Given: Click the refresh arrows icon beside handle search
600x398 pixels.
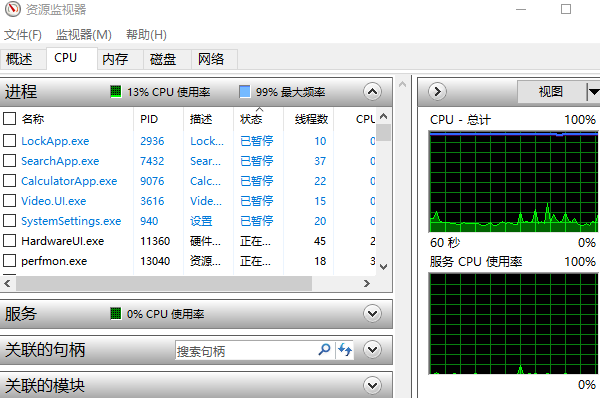Looking at the screenshot, I should point(345,349).
